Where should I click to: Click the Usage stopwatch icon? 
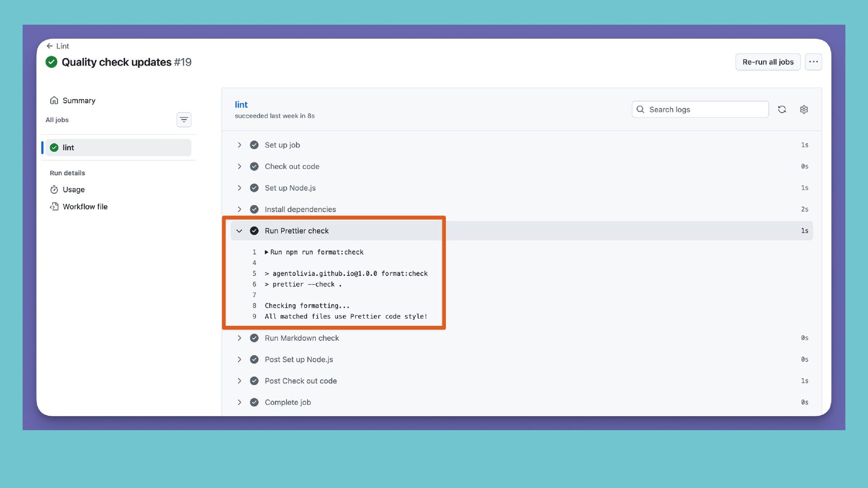(54, 189)
